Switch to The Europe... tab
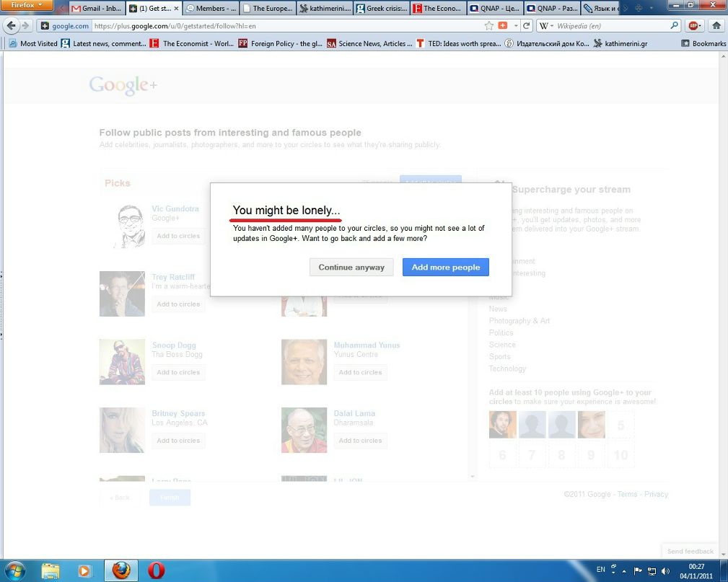728x582 pixels. 268,9
